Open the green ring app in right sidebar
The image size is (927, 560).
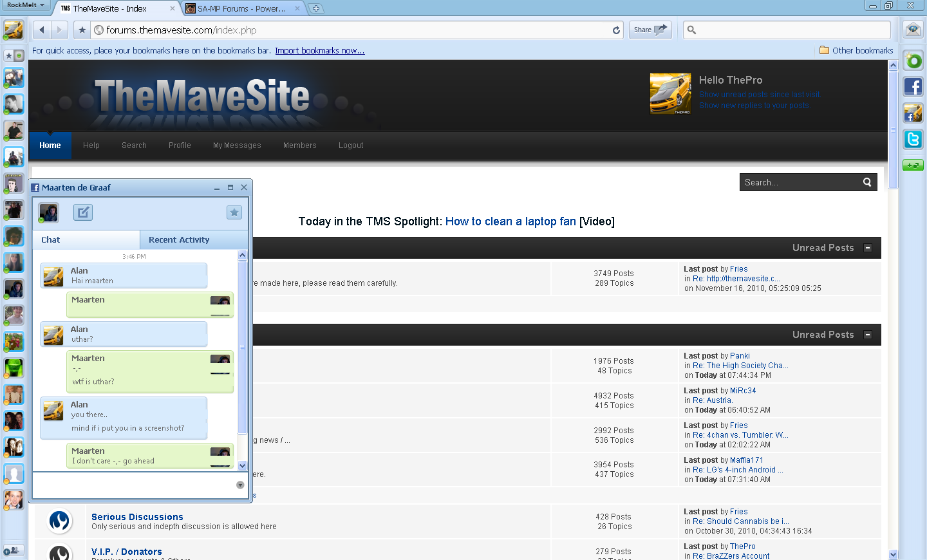(913, 61)
